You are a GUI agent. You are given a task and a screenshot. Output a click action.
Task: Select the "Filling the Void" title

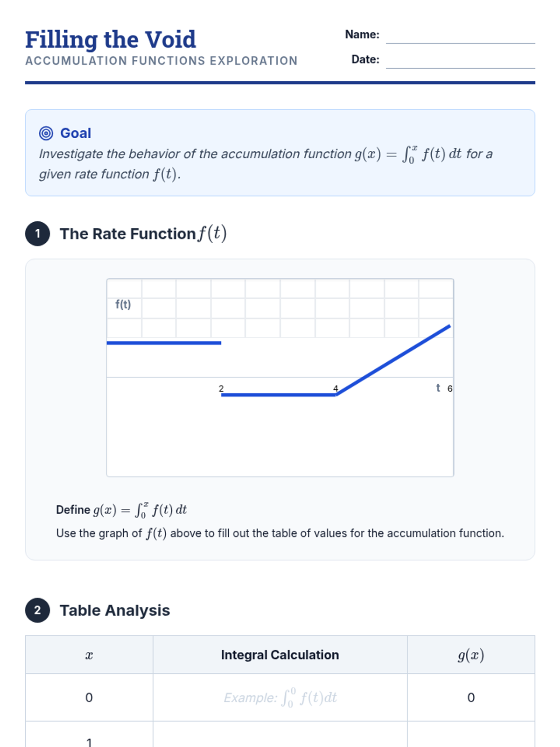point(111,39)
